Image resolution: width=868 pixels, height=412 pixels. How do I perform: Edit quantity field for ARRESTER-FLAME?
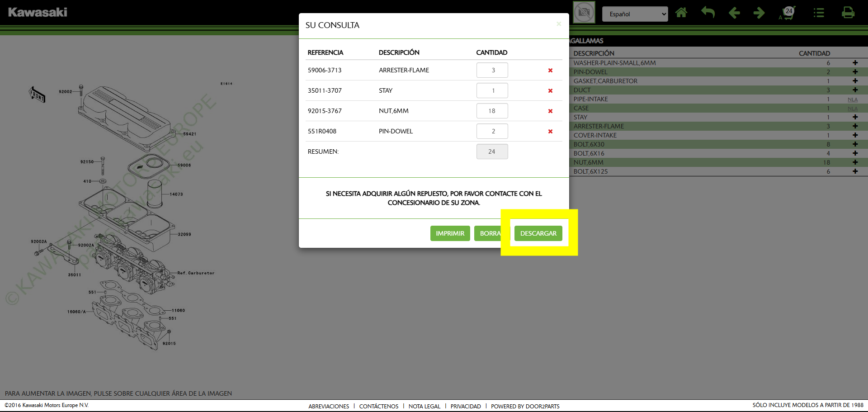point(492,70)
